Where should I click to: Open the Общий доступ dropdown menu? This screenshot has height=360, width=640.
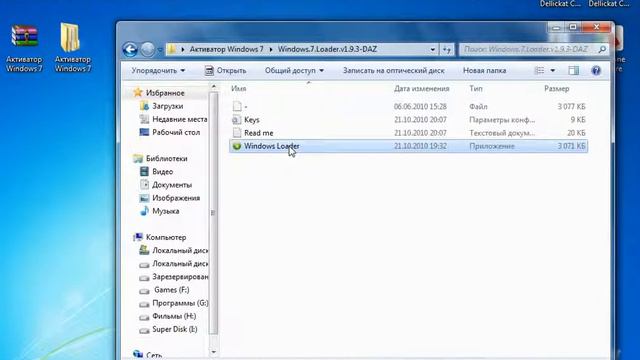(294, 71)
